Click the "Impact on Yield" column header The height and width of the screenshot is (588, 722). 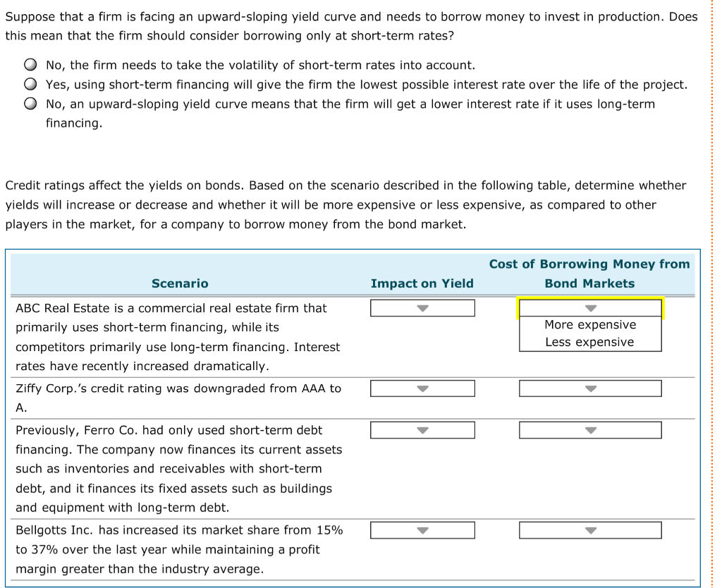pyautogui.click(x=422, y=283)
